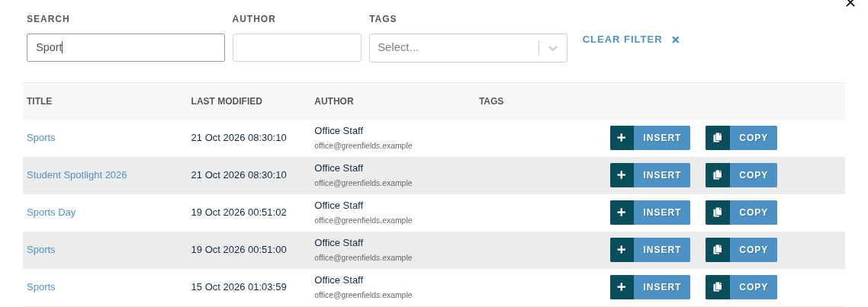Screen dimensions: 868x307
Task: Open Sports link modified 15 Oct 2026
Action: click(x=41, y=287)
